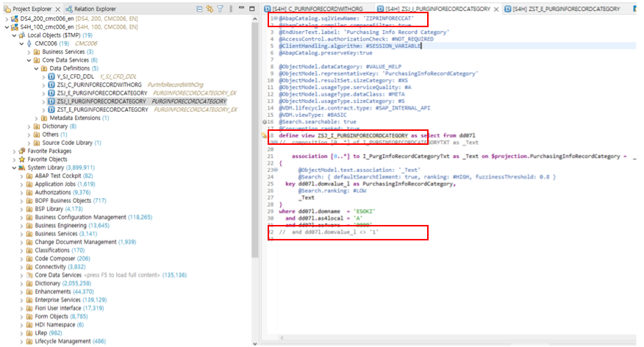Collapse the System Library node
The width and height of the screenshot is (644, 347).
[x=14, y=168]
